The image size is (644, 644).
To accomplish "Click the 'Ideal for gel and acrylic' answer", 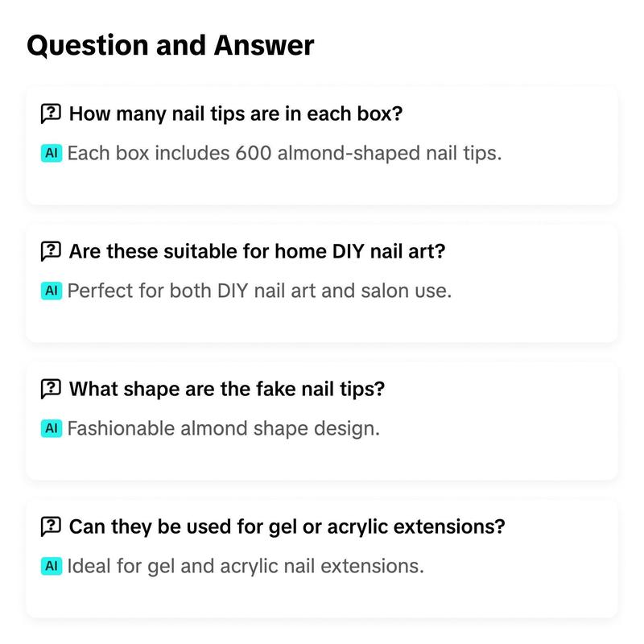I will 245,566.
